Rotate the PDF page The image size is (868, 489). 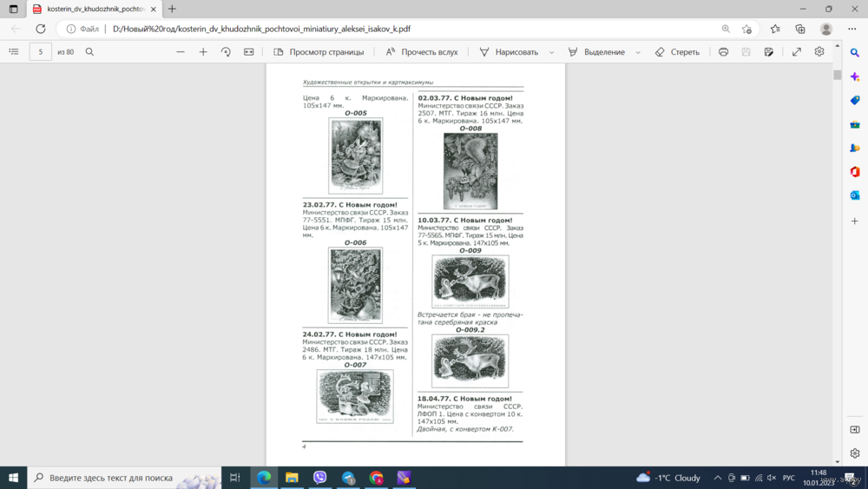(226, 51)
